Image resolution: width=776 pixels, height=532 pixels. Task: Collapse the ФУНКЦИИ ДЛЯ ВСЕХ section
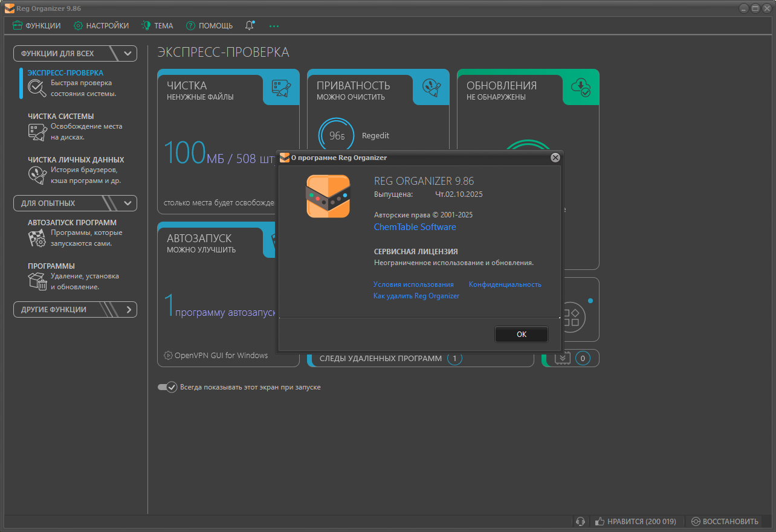[128, 53]
